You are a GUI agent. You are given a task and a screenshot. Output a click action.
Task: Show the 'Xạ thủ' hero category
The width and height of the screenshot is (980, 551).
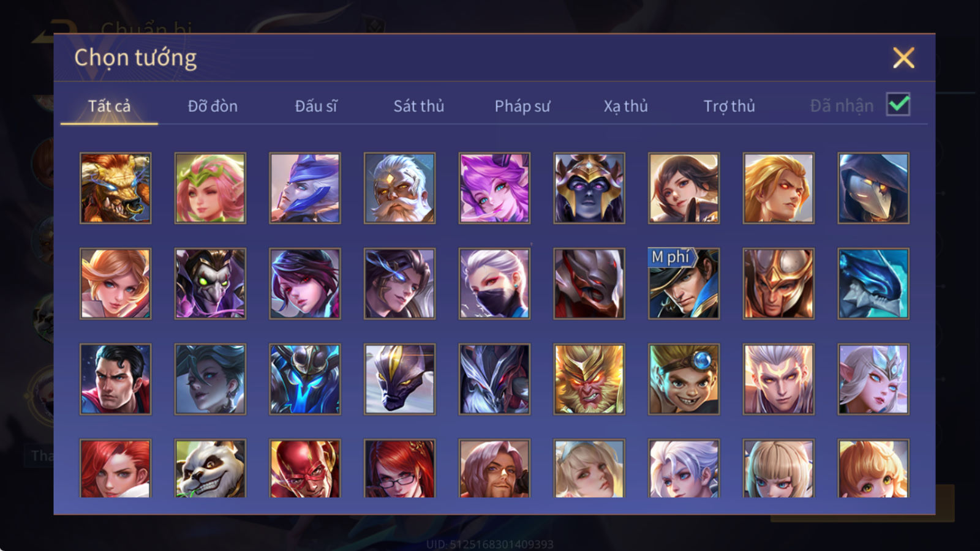coord(625,106)
